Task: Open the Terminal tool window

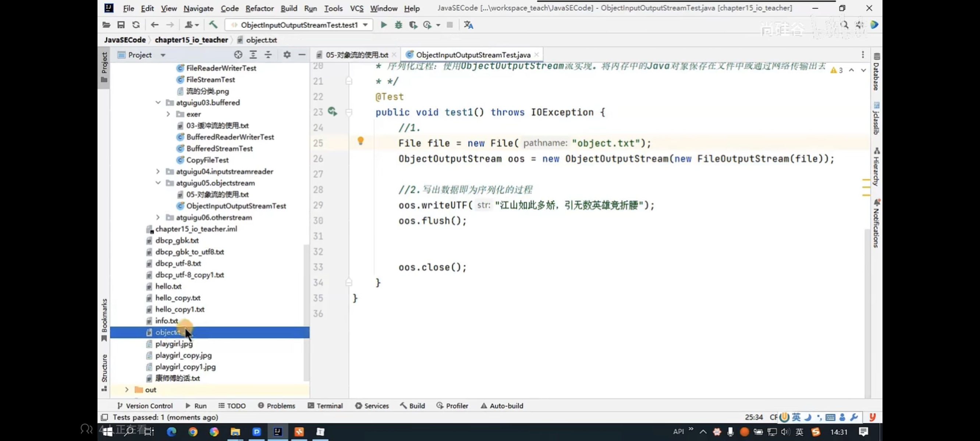Action: tap(325, 406)
